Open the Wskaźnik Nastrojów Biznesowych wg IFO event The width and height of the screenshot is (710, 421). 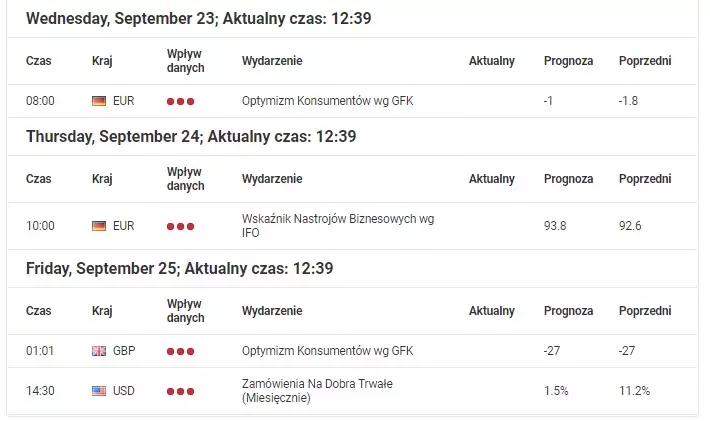(x=338, y=226)
